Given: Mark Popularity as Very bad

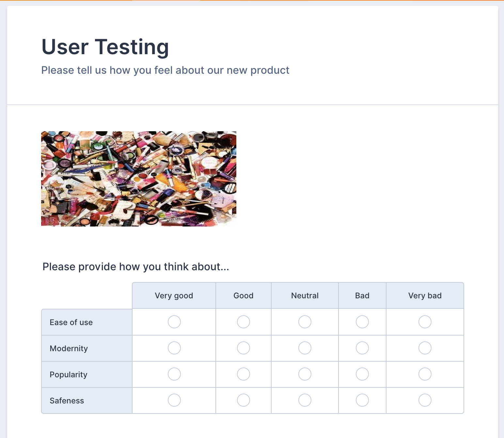Looking at the screenshot, I should (x=425, y=374).
